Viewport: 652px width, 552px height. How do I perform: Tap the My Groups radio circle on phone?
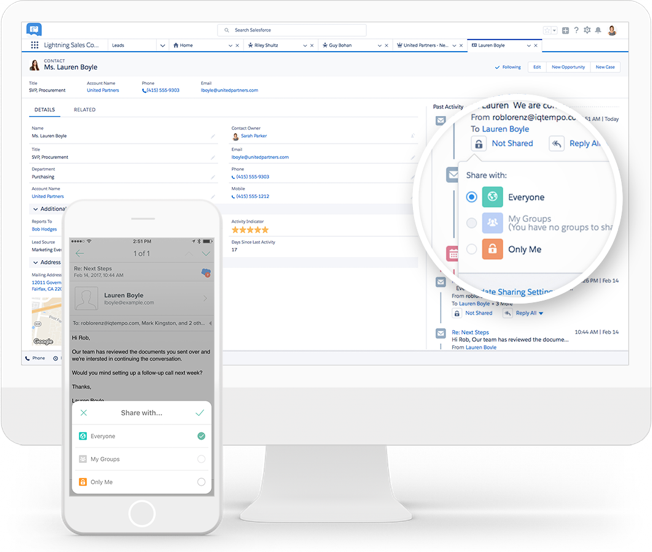coord(201,459)
